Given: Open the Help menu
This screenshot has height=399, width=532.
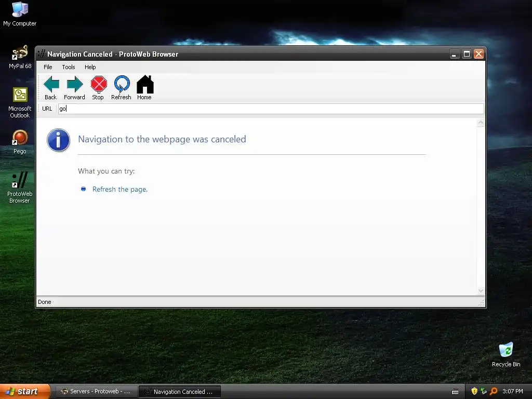Looking at the screenshot, I should (90, 67).
